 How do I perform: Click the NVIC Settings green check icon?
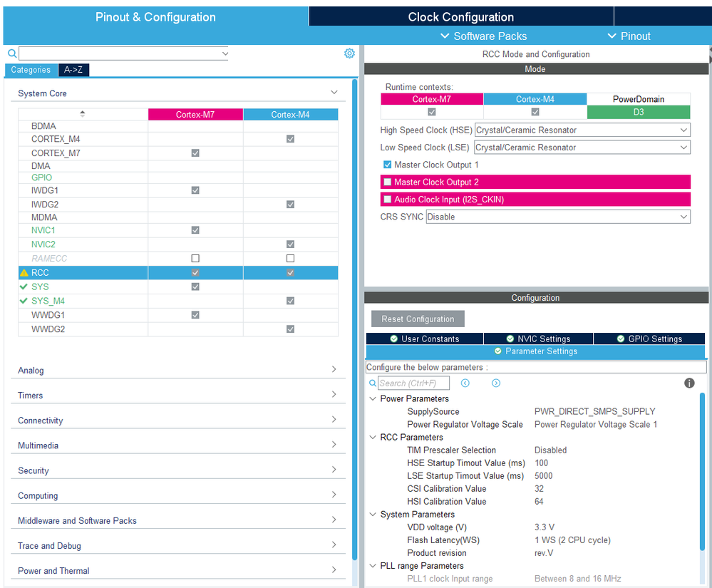(x=510, y=339)
